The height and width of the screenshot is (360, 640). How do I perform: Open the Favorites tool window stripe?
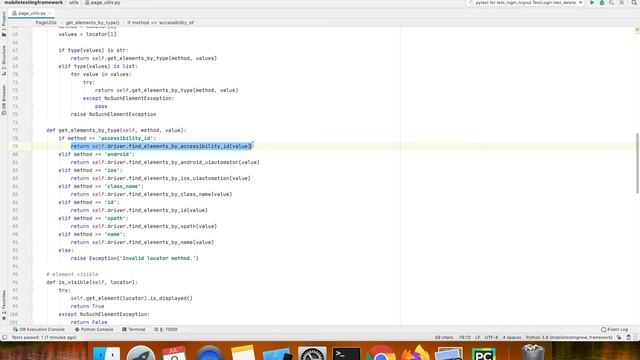(x=4, y=305)
